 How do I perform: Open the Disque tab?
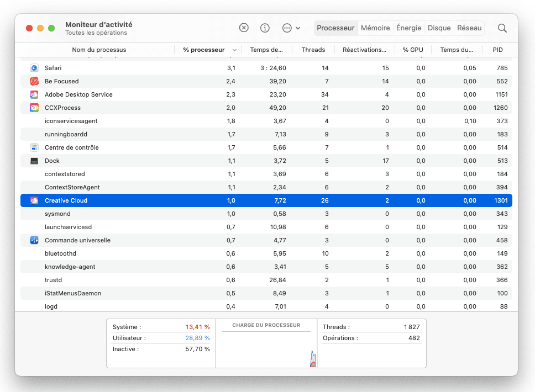(439, 28)
